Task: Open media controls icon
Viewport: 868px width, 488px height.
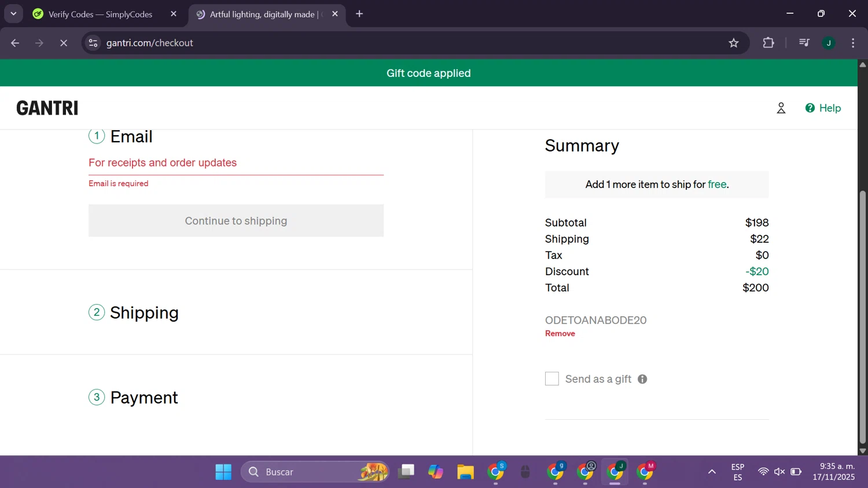Action: (804, 43)
